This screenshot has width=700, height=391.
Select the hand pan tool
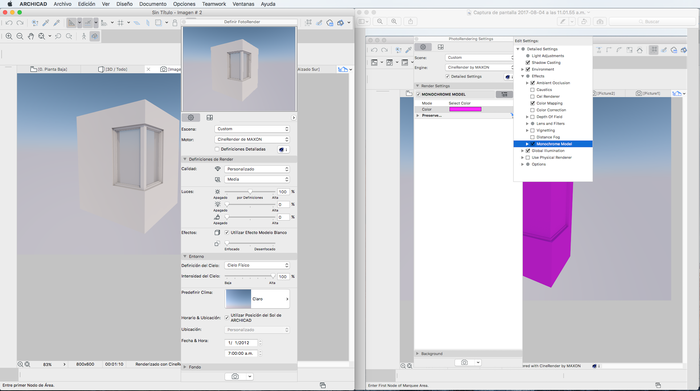click(x=31, y=36)
